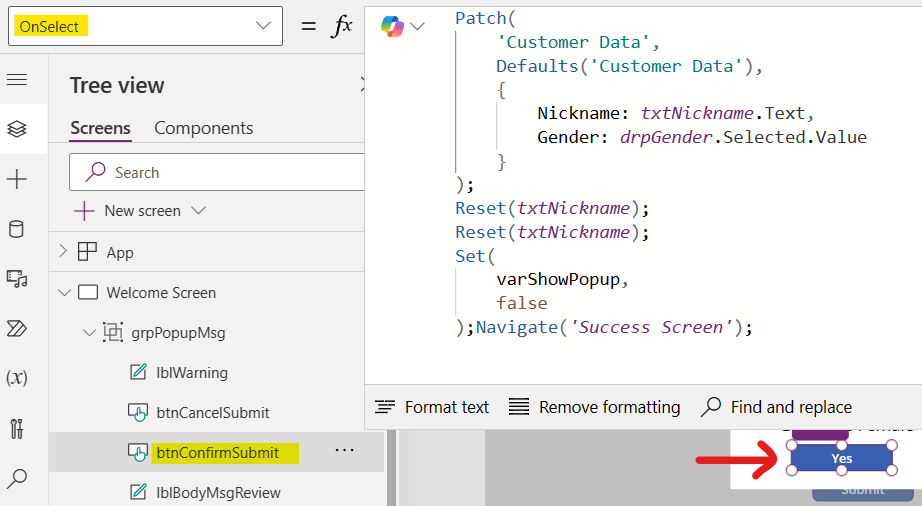Switch to the Components tab
922x506 pixels.
[x=203, y=128]
